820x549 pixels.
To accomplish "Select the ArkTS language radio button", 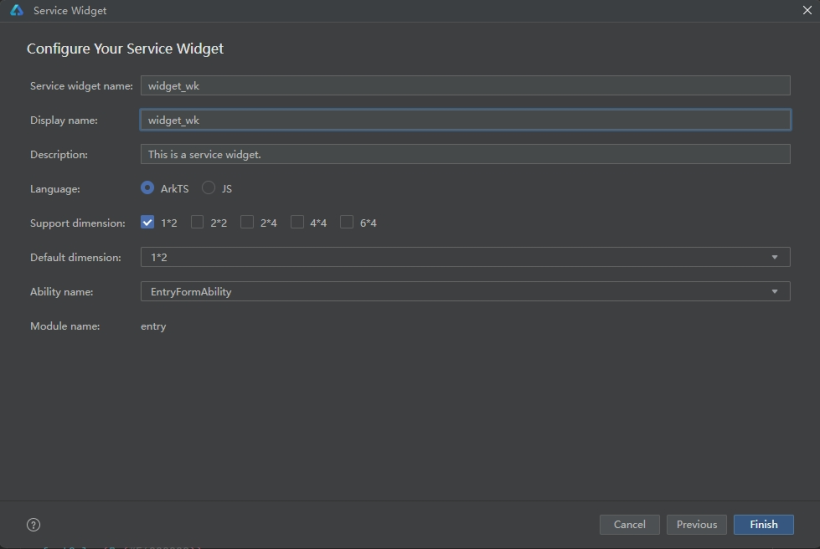I will (147, 188).
